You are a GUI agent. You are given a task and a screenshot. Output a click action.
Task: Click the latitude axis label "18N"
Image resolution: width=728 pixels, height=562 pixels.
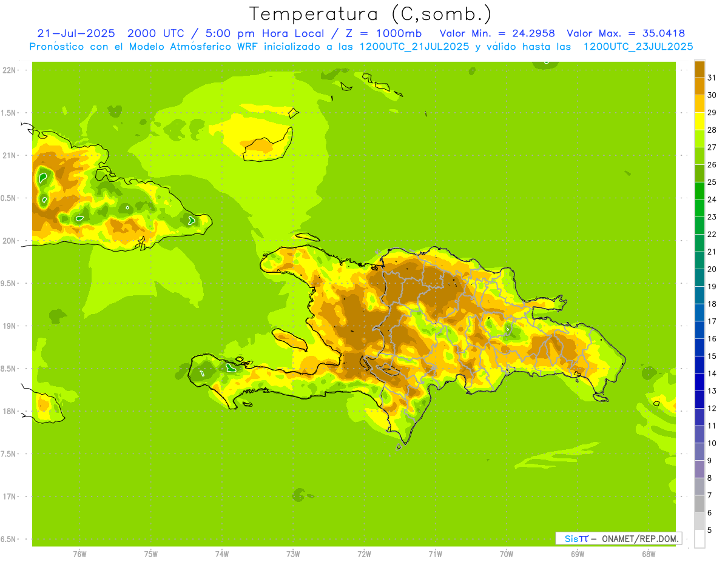pos(9,411)
